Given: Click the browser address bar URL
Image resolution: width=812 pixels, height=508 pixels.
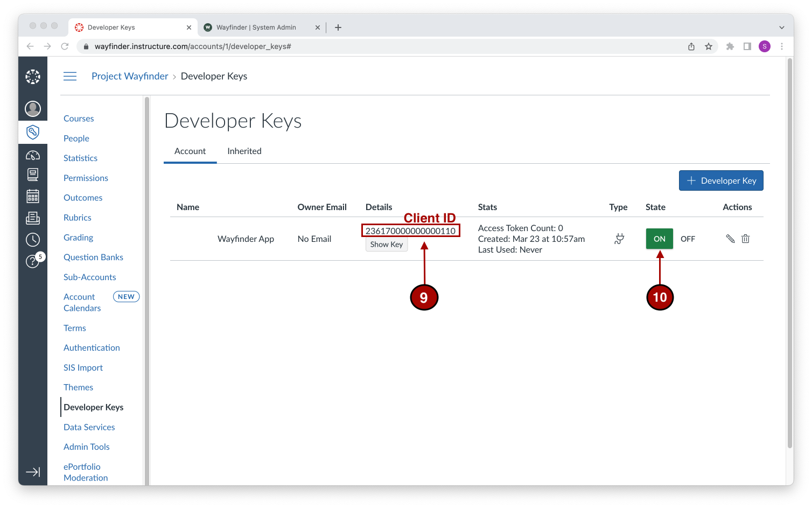Looking at the screenshot, I should (193, 46).
